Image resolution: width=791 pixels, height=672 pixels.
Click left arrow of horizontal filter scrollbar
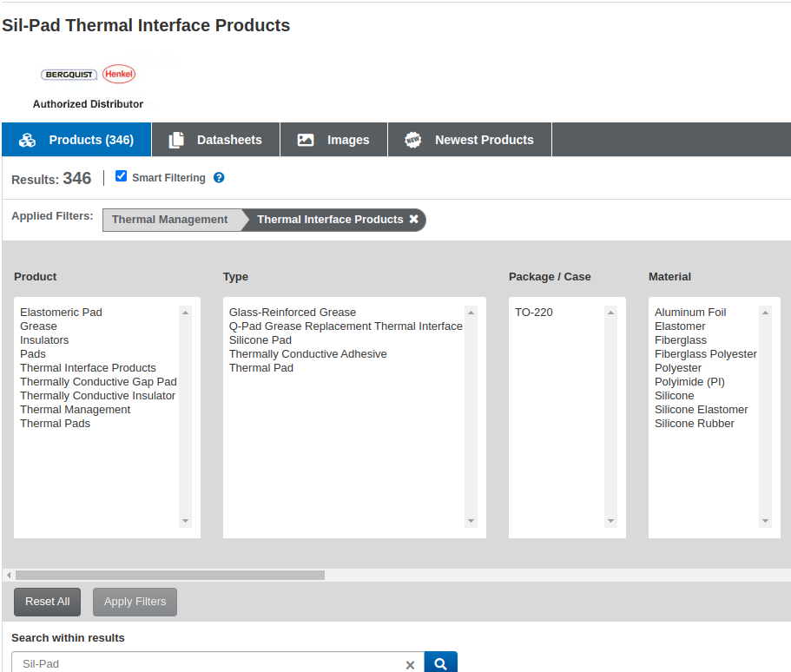pyautogui.click(x=9, y=575)
